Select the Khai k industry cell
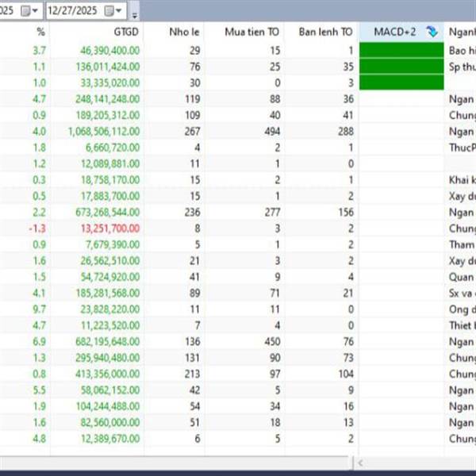This screenshot has width=476, height=476. click(463, 180)
